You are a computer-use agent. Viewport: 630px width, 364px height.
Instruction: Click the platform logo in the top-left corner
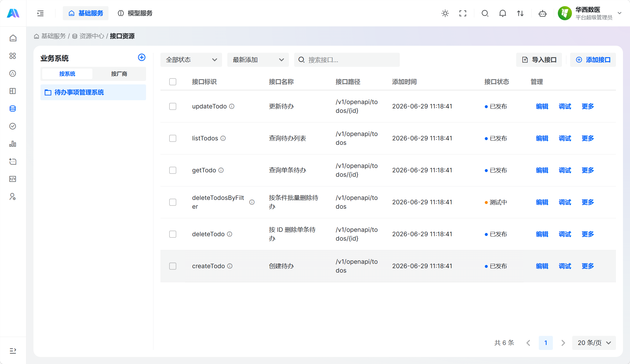tap(13, 13)
